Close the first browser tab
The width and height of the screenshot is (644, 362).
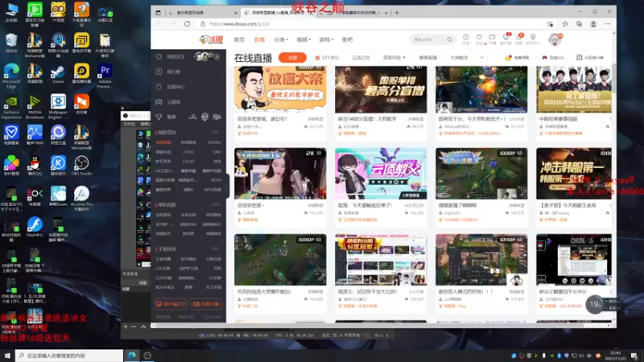(235, 13)
